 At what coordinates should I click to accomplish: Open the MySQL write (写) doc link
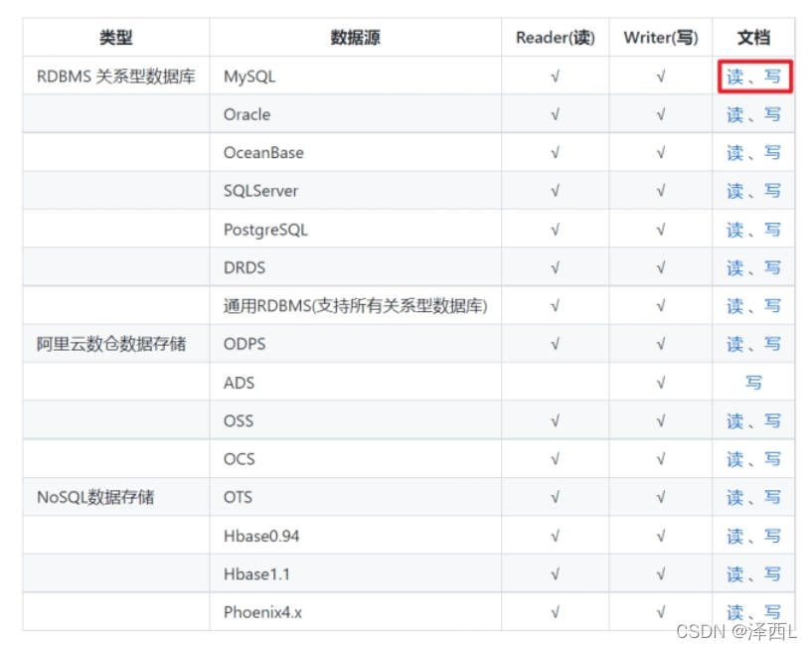click(x=772, y=77)
